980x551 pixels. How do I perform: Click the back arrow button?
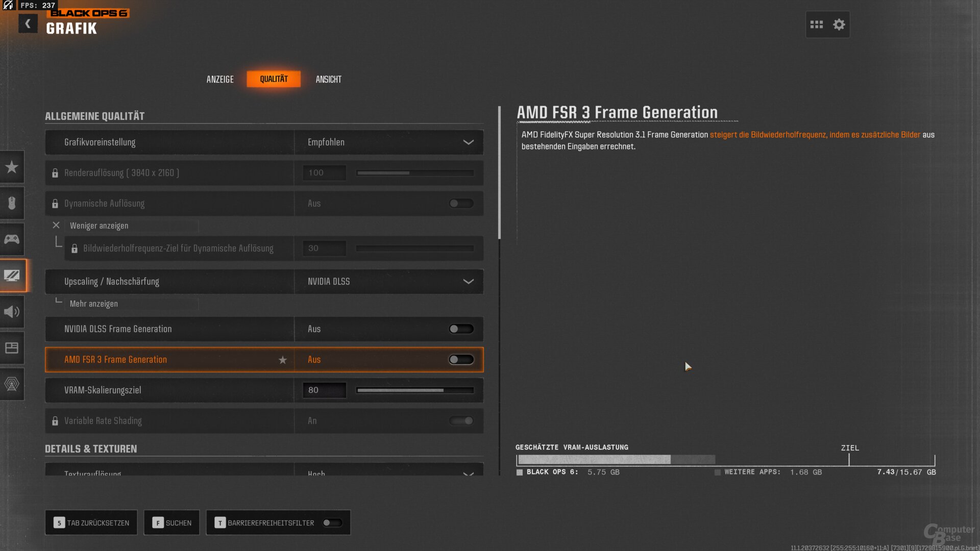28,23
